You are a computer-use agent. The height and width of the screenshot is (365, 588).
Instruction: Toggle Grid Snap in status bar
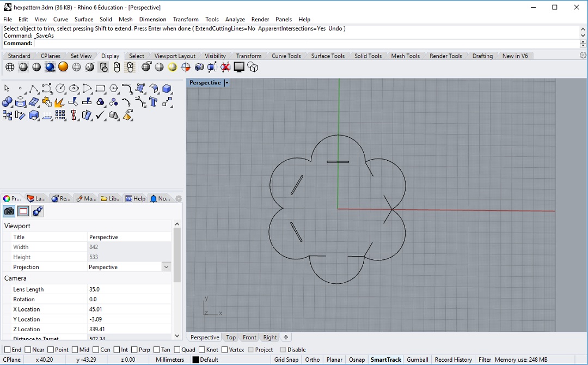click(x=286, y=360)
